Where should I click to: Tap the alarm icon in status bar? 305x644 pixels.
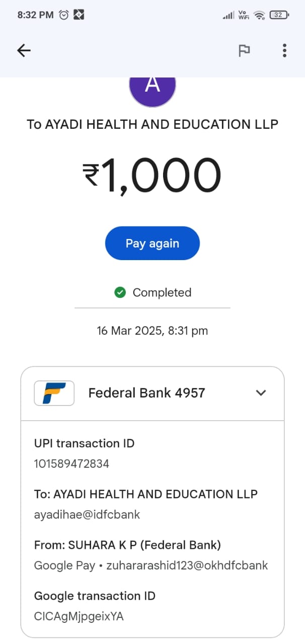tap(64, 15)
